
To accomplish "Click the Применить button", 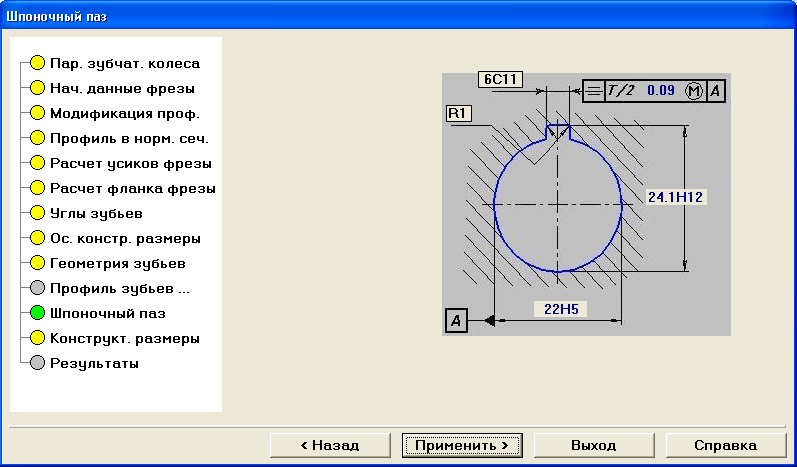I will pyautogui.click(x=462, y=446).
